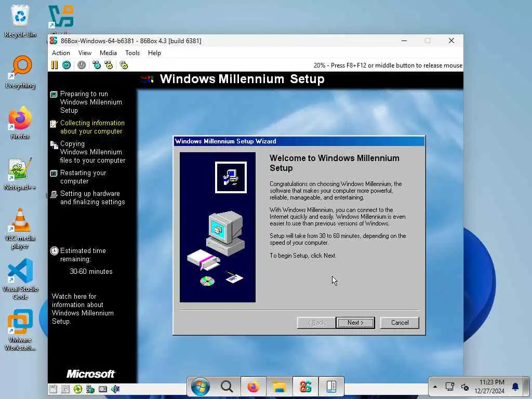
Task: Click "Welcome to Windows Millennium Setup" heading
Action: pos(334,163)
